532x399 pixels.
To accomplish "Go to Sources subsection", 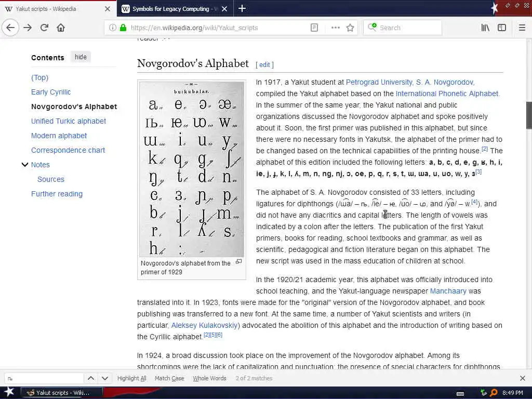I will click(x=50, y=179).
